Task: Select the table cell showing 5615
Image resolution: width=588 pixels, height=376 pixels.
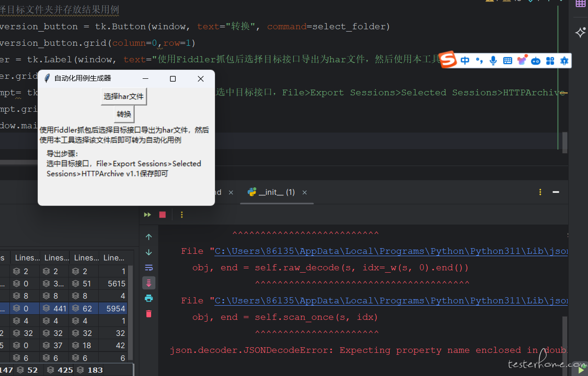Action: (113, 284)
